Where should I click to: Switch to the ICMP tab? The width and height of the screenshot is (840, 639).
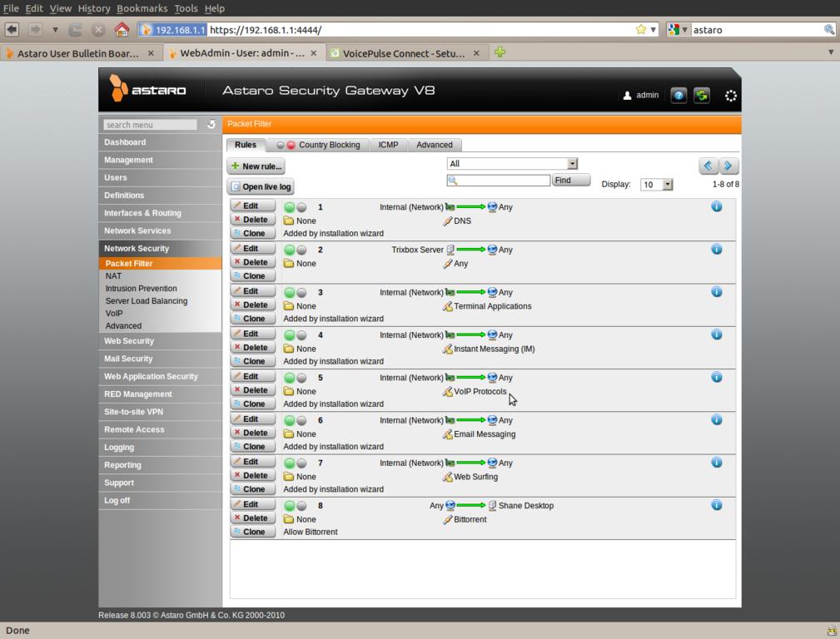(389, 145)
